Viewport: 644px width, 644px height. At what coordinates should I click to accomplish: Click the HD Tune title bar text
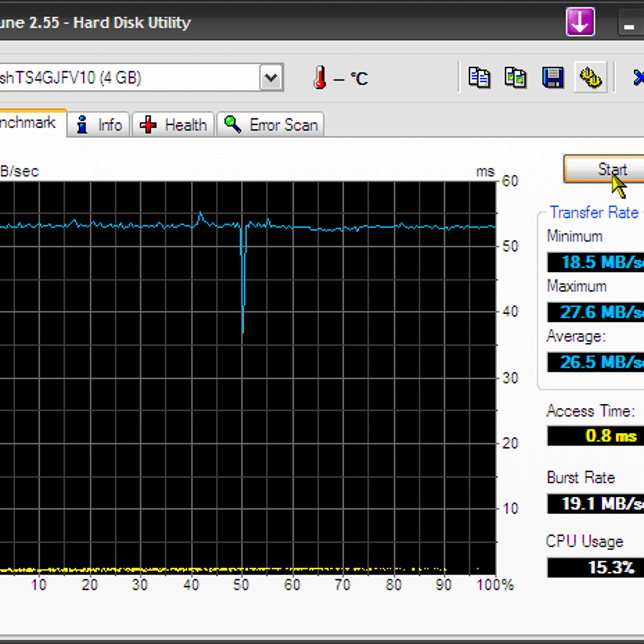click(95, 23)
